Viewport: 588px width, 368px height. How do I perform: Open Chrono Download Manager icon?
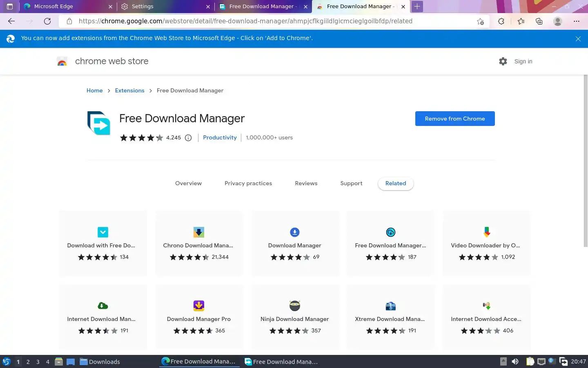[x=198, y=232]
